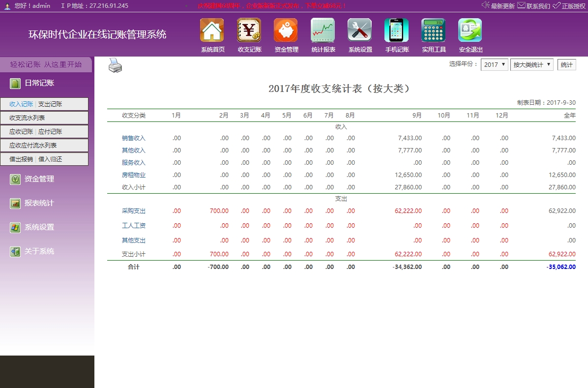Click the 销售收入 category link
588x388 pixels.
[x=134, y=138]
